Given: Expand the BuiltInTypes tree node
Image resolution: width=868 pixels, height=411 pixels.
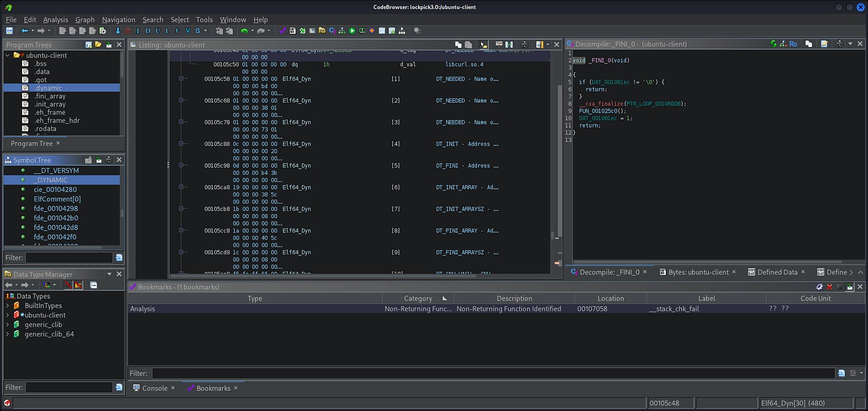Looking at the screenshot, I should pyautogui.click(x=8, y=306).
